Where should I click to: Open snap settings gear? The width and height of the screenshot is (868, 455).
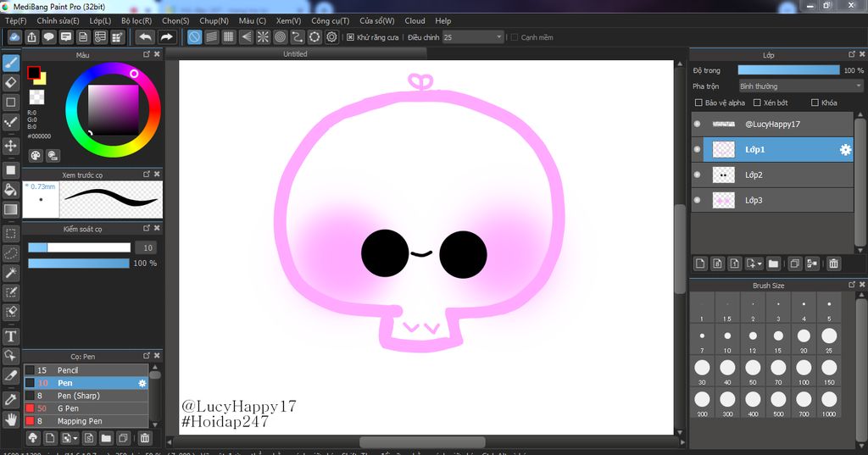(x=331, y=37)
